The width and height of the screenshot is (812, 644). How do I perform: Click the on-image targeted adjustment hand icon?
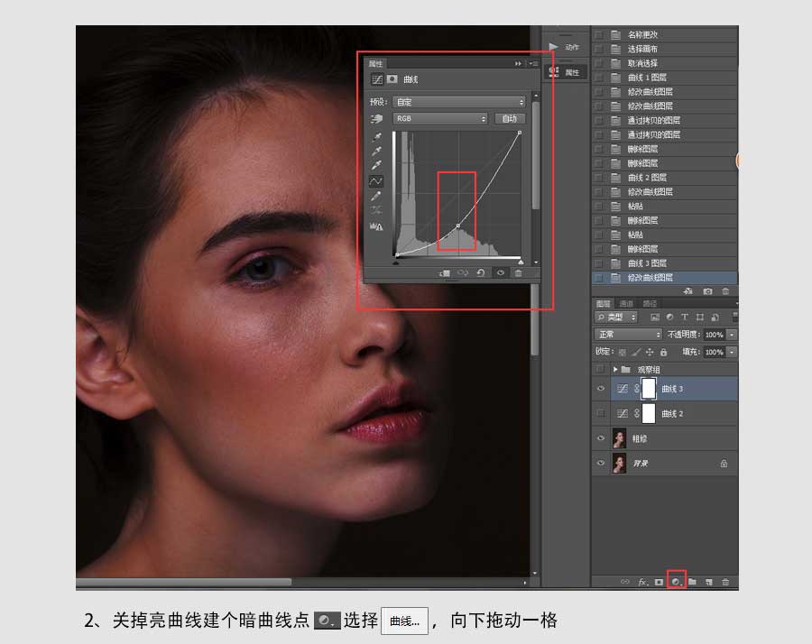pyautogui.click(x=376, y=118)
